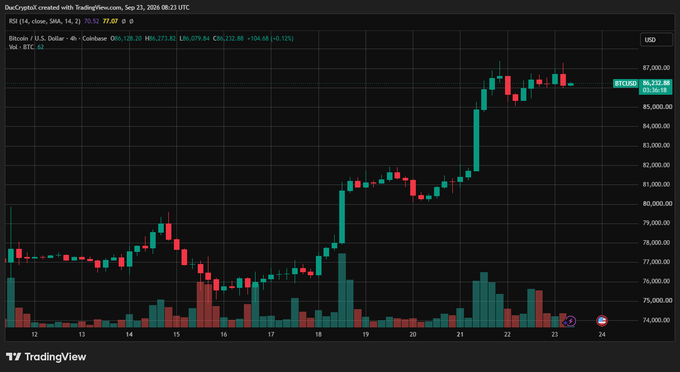Viewport: 680px width, 372px height.
Task: Click the 74,000.00 price axis label
Action: click(655, 320)
